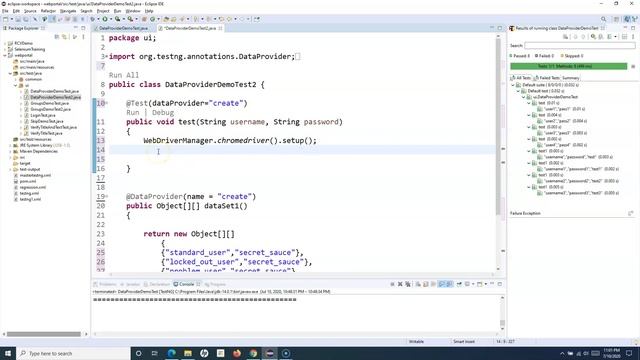Image resolution: width=640 pixels, height=360 pixels.
Task: Expand Maven Dependencies node
Action: pyautogui.click(x=10, y=151)
